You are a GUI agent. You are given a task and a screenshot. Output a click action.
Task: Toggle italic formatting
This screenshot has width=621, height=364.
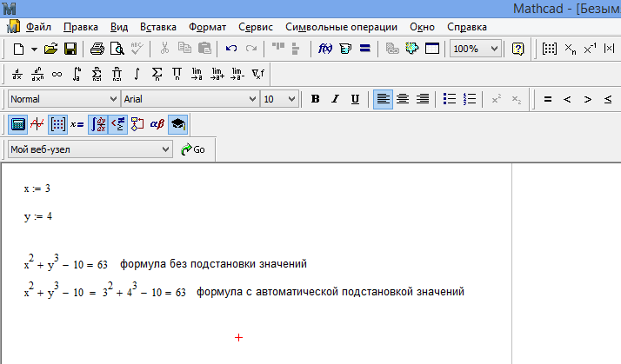pyautogui.click(x=335, y=99)
